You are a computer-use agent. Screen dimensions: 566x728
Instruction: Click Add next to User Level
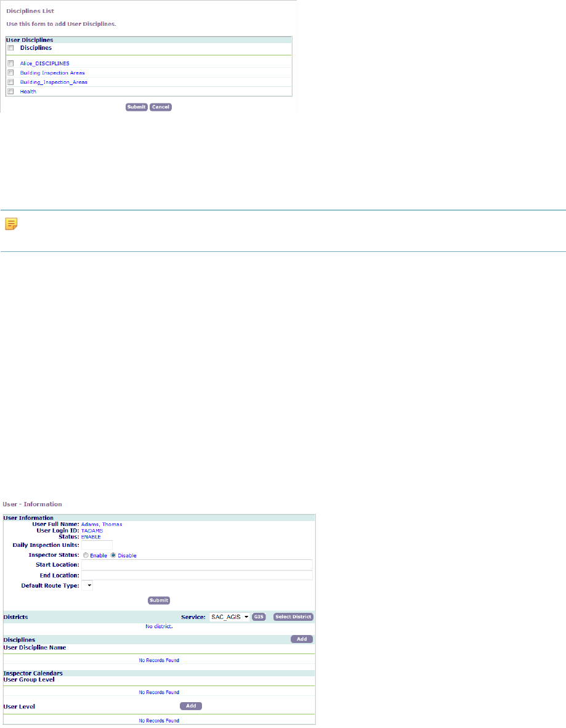(191, 706)
